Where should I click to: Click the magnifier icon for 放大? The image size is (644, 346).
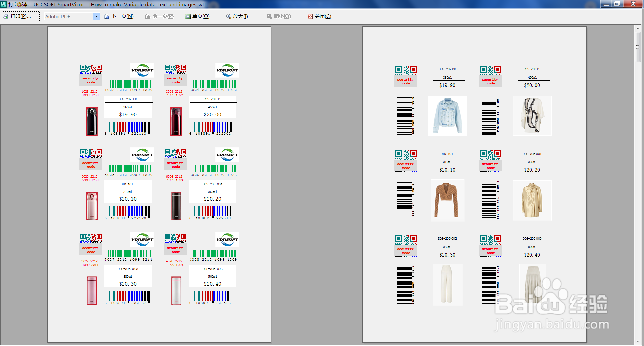pos(229,16)
